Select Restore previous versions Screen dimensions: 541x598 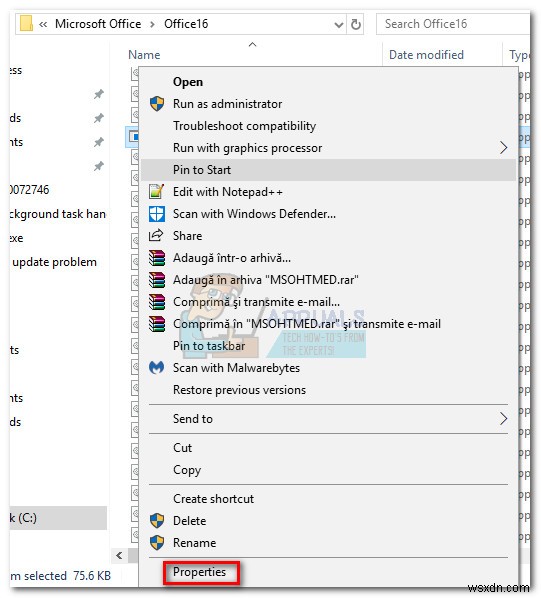(328, 390)
